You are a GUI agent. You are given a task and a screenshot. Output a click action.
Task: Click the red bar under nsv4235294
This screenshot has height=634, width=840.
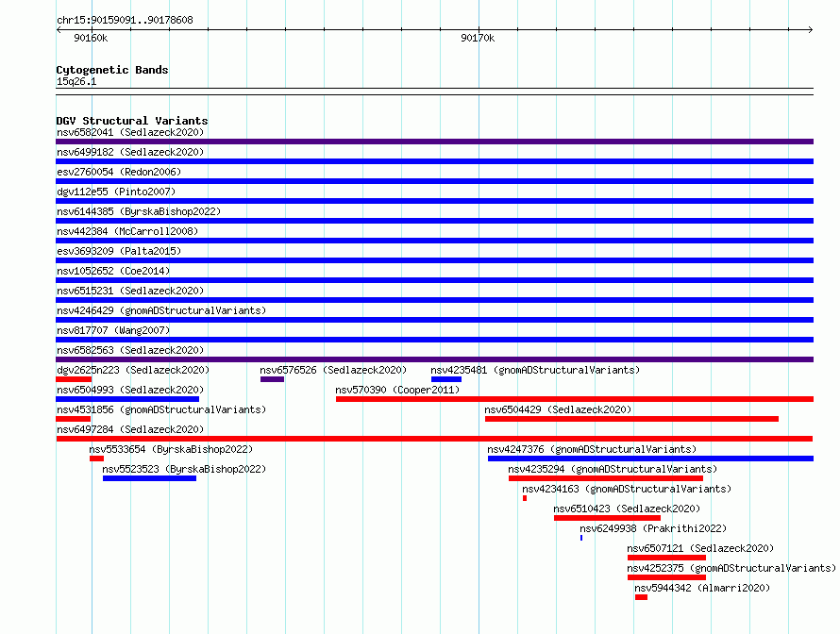click(x=606, y=478)
